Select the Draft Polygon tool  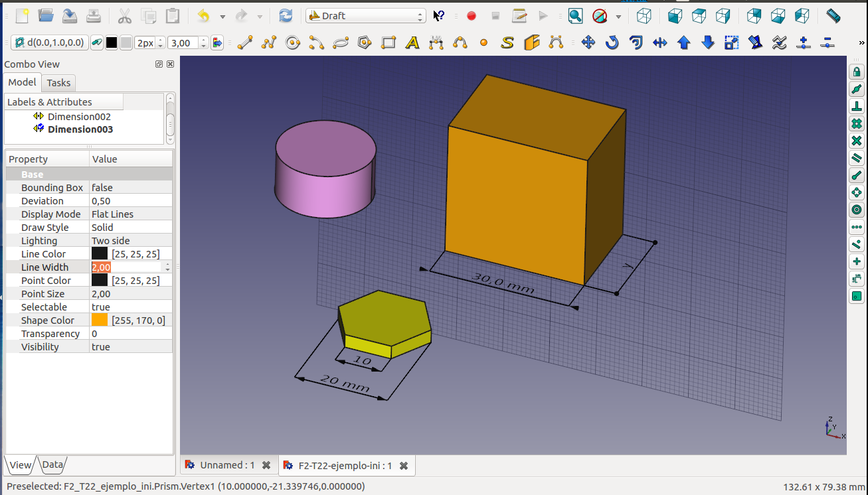(x=364, y=43)
